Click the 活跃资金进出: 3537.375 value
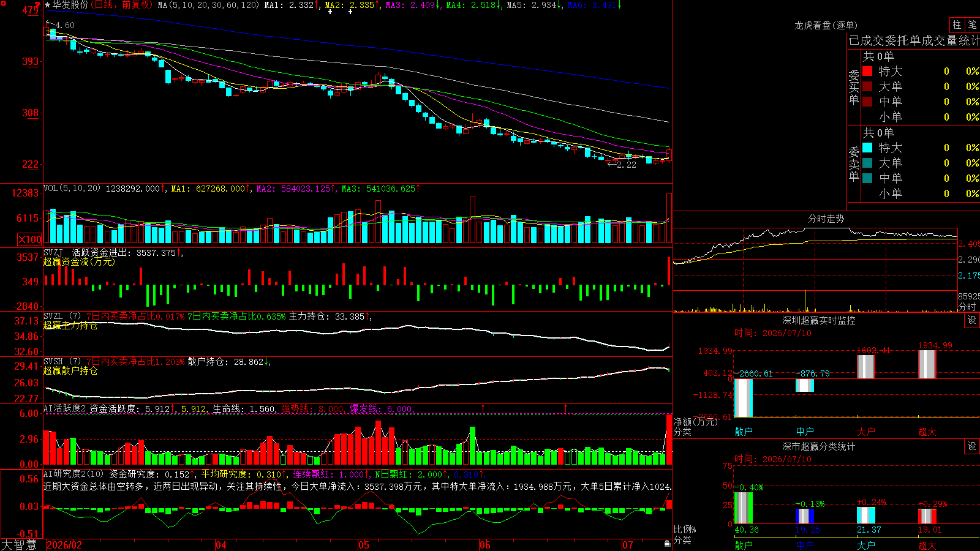Screen dimensions: 980x551 [127, 252]
